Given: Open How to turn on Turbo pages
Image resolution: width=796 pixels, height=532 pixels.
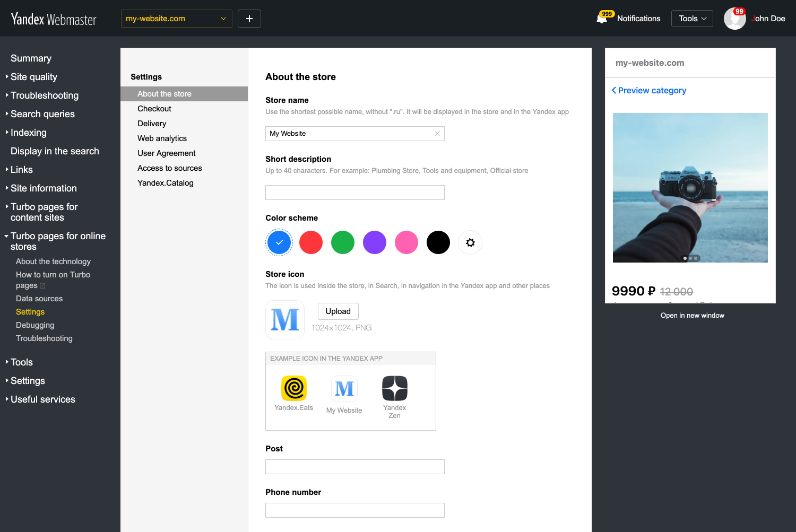Looking at the screenshot, I should 53,280.
